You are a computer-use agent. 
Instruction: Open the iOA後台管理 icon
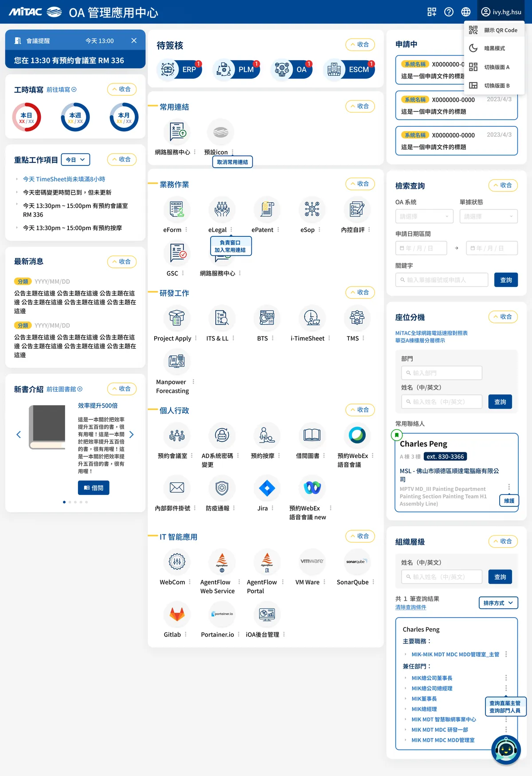pos(267,615)
